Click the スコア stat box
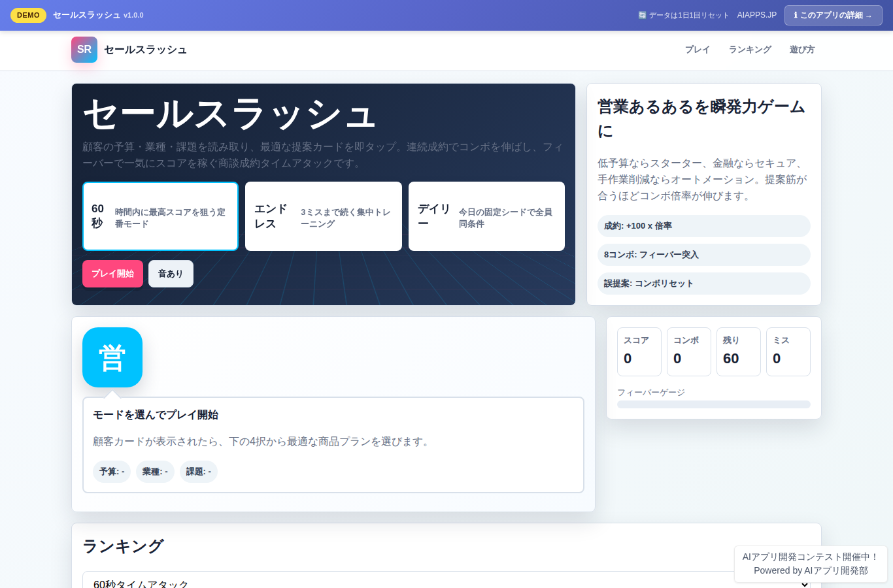The image size is (893, 588). click(x=639, y=351)
